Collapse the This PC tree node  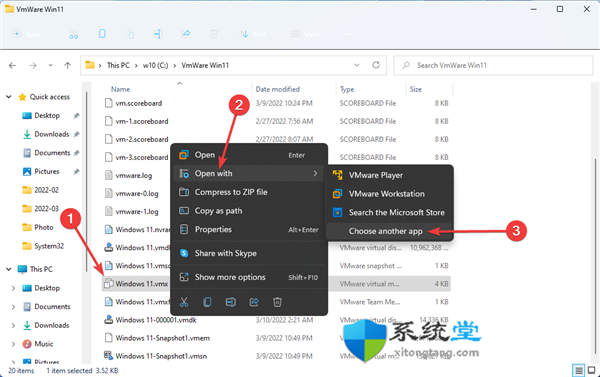pyautogui.click(x=8, y=269)
